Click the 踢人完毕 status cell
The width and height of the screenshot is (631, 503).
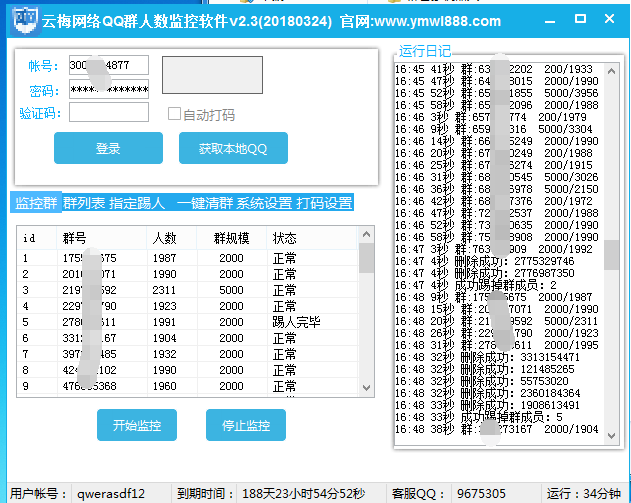[x=296, y=322]
